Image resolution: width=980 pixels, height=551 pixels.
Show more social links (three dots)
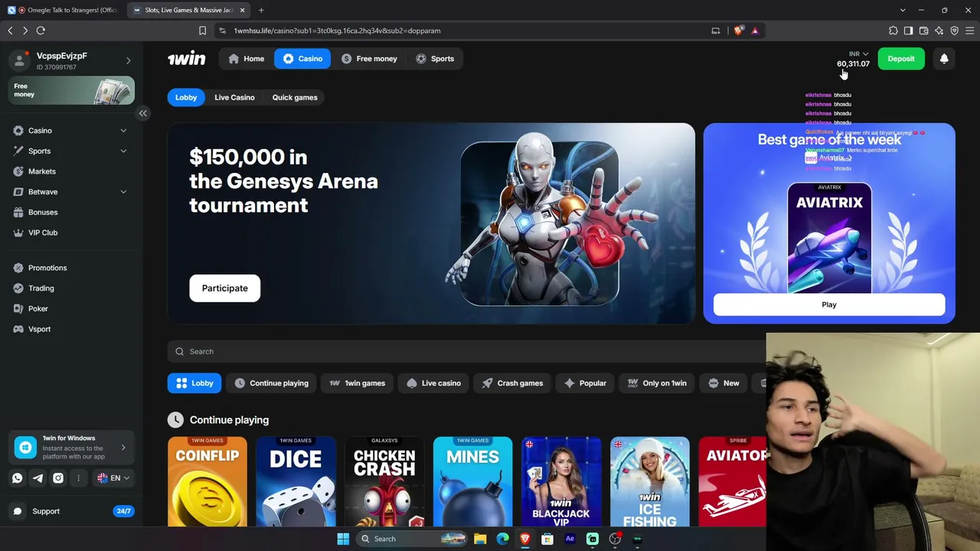(78, 478)
